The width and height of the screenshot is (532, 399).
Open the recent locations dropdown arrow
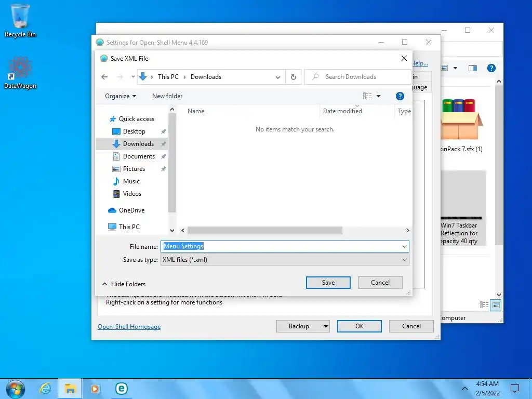[133, 77]
